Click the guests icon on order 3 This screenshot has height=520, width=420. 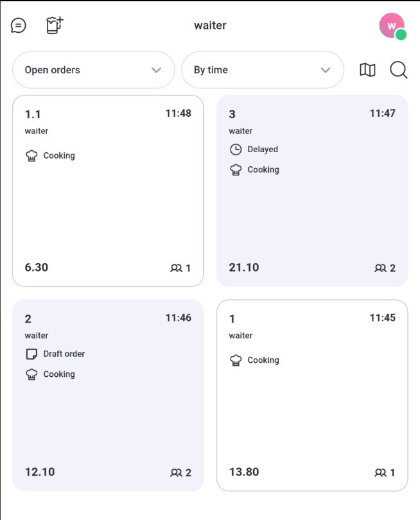(x=380, y=268)
